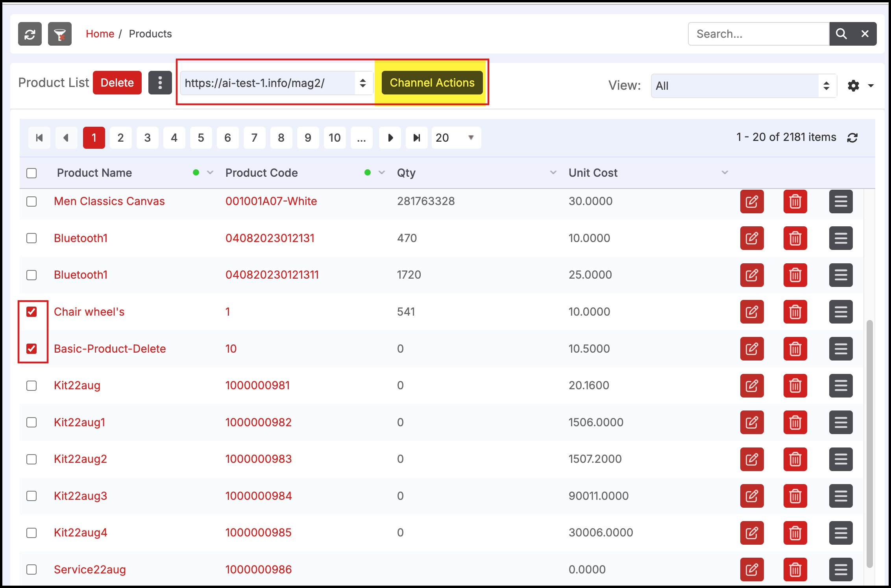The image size is (891, 588).
Task: Run search with the magnifier icon
Action: pos(841,34)
